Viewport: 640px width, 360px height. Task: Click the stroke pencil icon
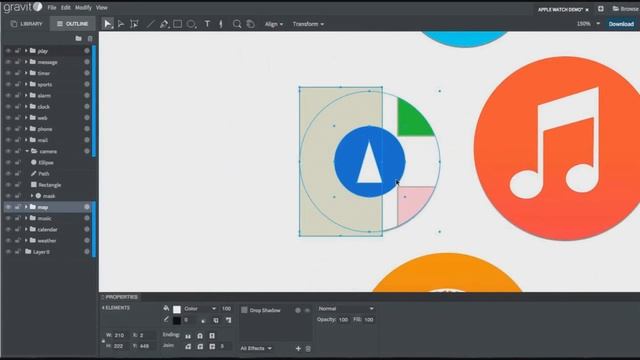(166, 320)
